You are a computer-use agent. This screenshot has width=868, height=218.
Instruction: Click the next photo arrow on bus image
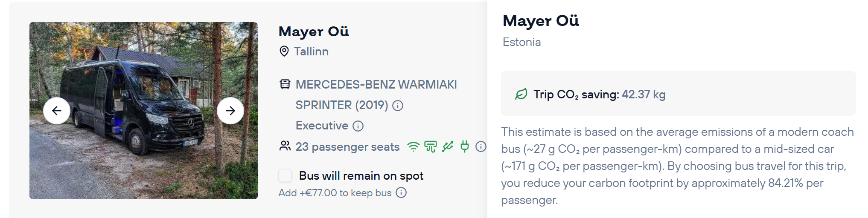pyautogui.click(x=230, y=111)
